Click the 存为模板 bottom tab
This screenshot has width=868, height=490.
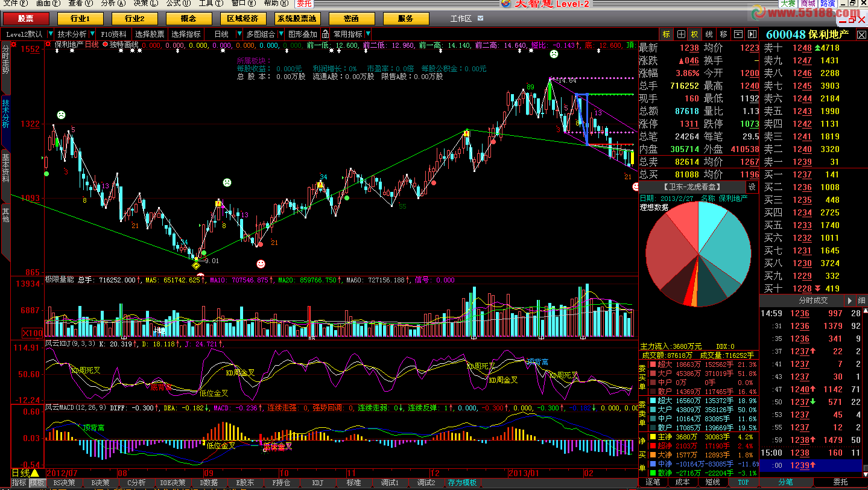pyautogui.click(x=463, y=483)
